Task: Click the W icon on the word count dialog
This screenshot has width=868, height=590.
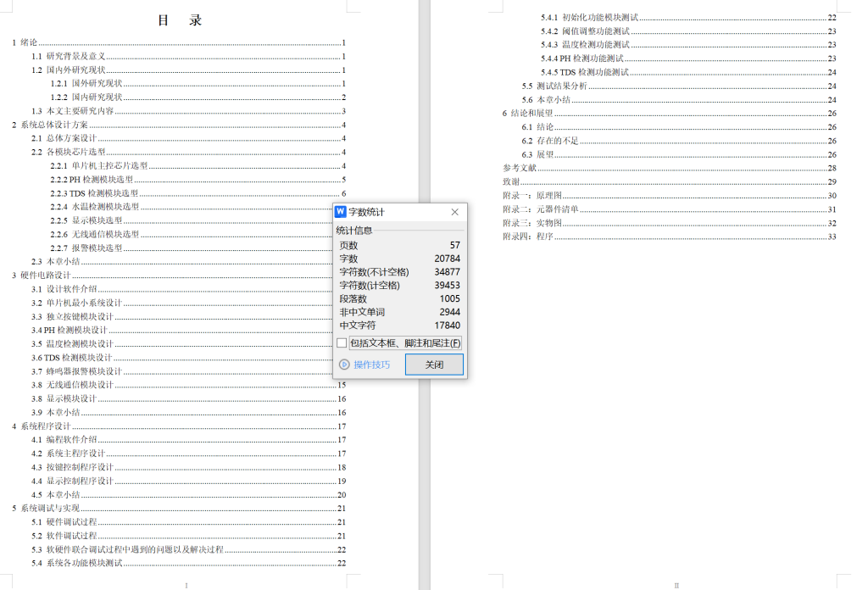Action: point(342,211)
